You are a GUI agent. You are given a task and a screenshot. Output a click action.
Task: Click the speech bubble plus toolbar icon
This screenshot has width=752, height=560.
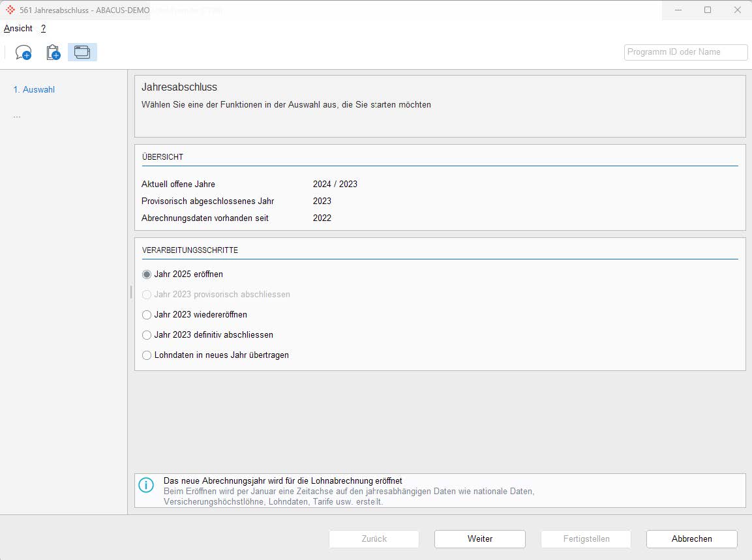tap(23, 53)
